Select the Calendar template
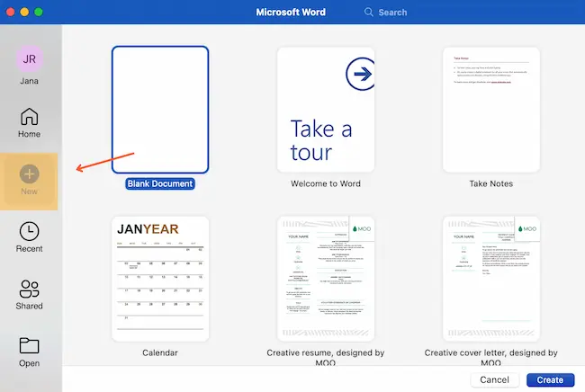Screen dimensions: 585x392 coord(160,279)
